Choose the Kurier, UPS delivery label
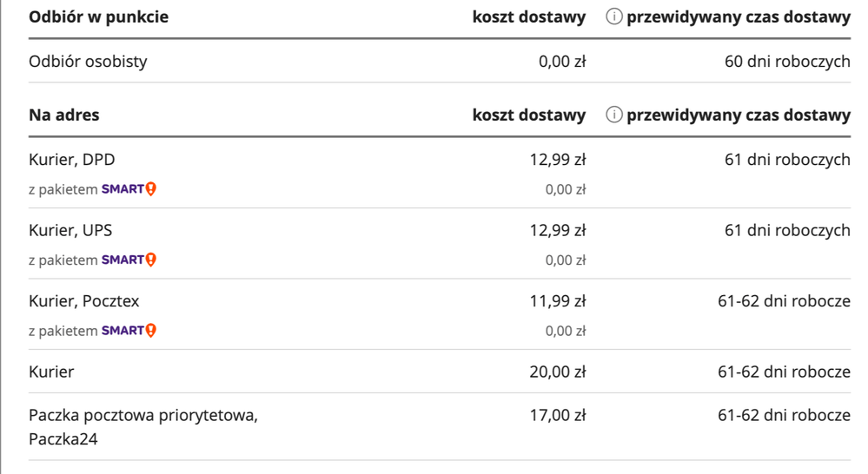The height and width of the screenshot is (474, 868). (x=70, y=231)
